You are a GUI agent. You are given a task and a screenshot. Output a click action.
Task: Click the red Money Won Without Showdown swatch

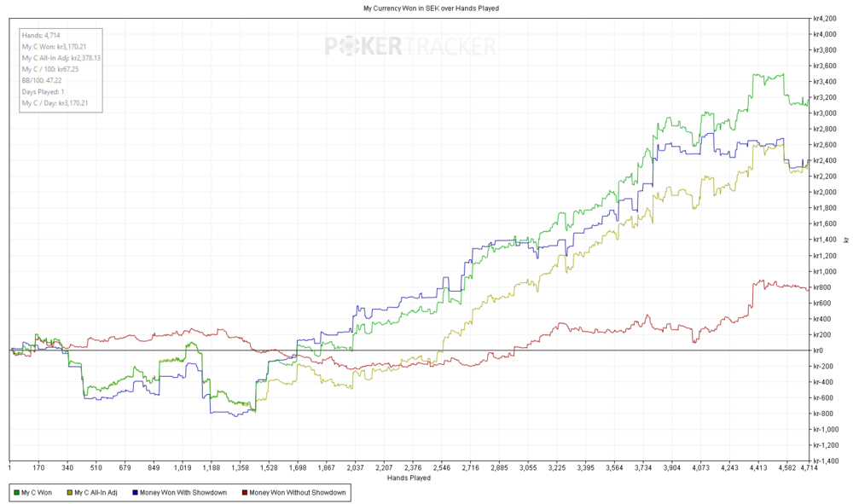pyautogui.click(x=243, y=492)
